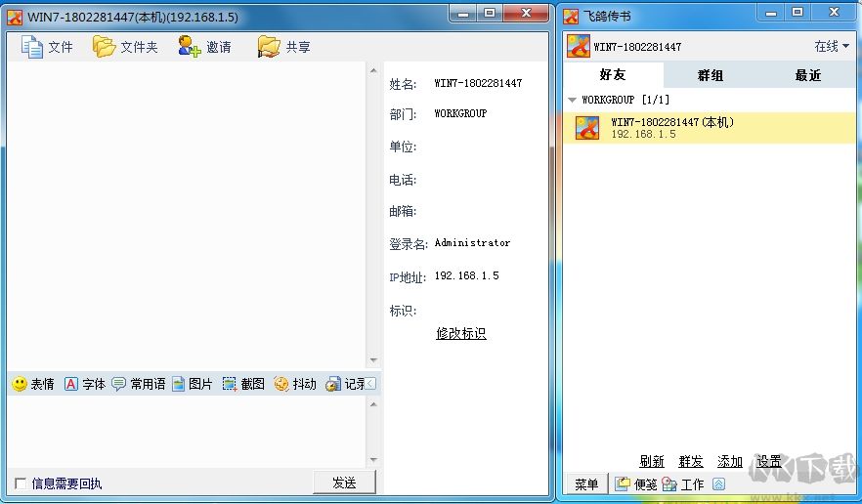Open the 菜单 button
Image resolution: width=862 pixels, height=504 pixels.
(586, 484)
